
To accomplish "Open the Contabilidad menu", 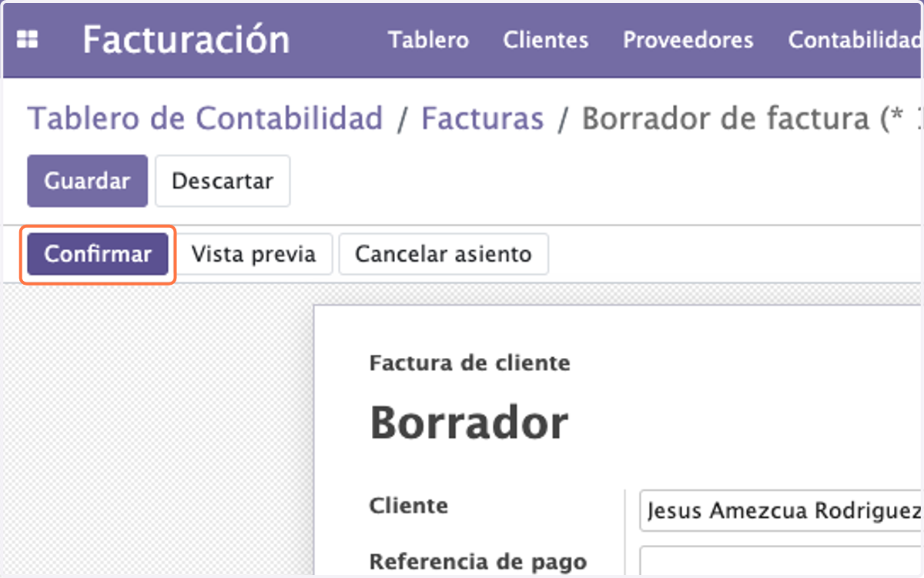I will (x=855, y=40).
